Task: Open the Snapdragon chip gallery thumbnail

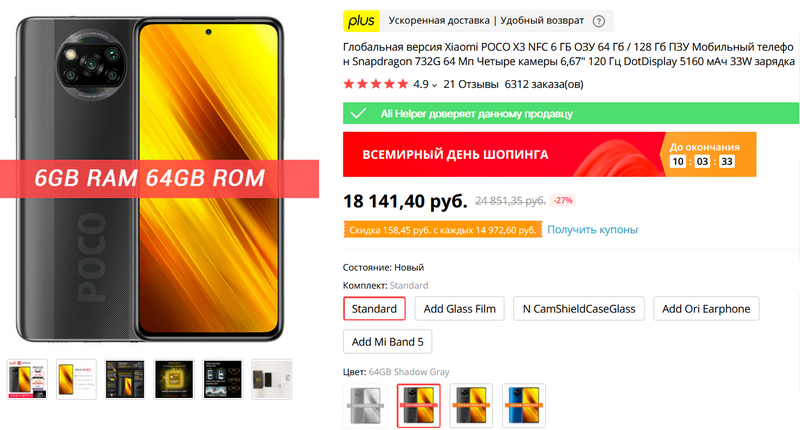Action: [x=174, y=380]
